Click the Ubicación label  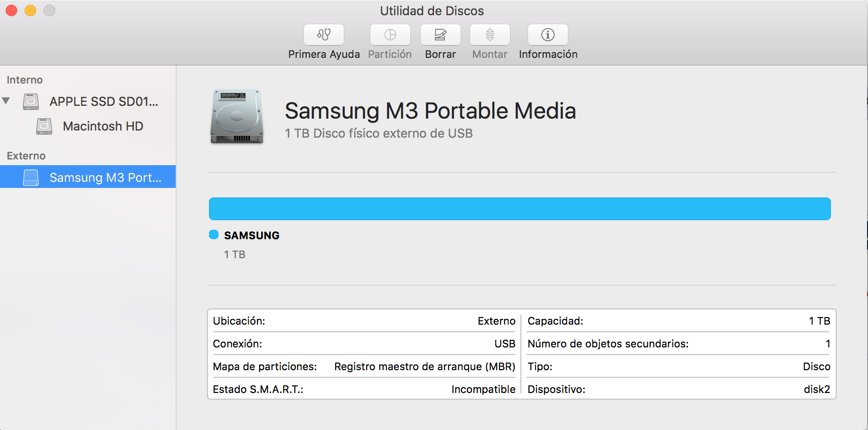pyautogui.click(x=239, y=321)
